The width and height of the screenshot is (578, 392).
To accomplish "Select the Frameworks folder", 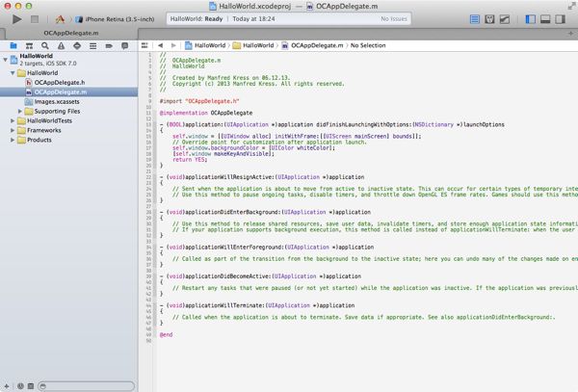I will [x=69, y=130].
